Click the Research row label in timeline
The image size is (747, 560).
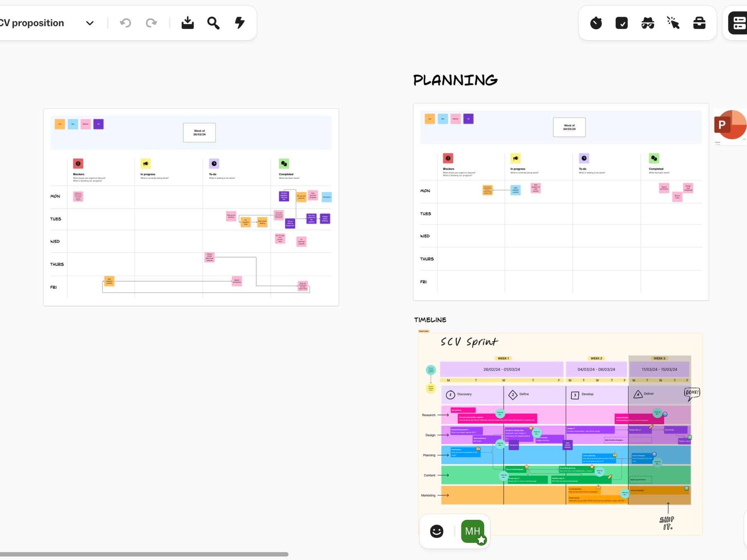coord(429,415)
